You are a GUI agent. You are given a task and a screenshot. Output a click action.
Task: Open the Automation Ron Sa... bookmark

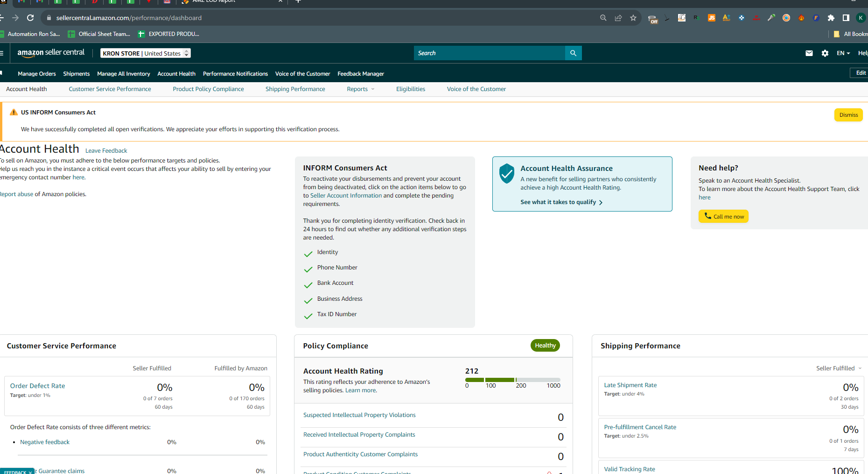click(x=30, y=34)
